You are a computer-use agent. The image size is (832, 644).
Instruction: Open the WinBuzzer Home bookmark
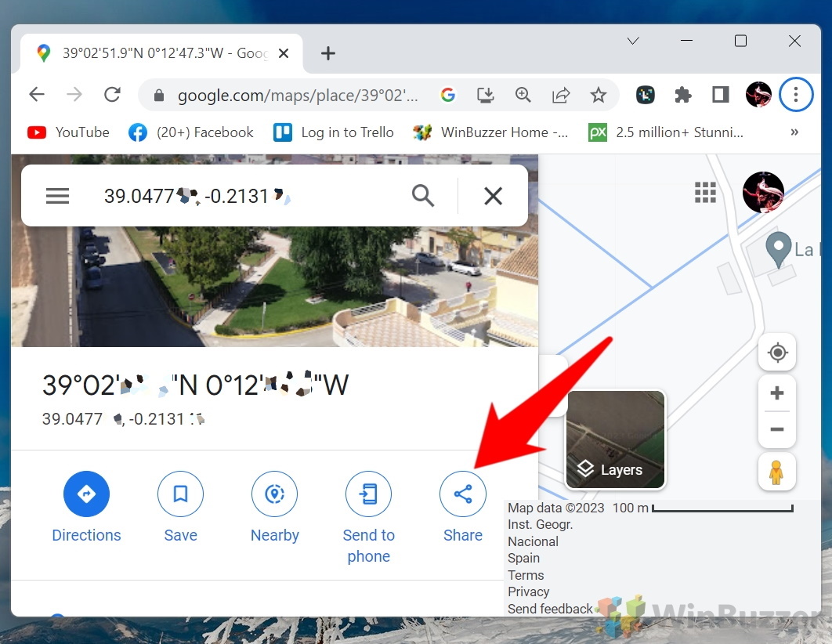click(x=490, y=132)
